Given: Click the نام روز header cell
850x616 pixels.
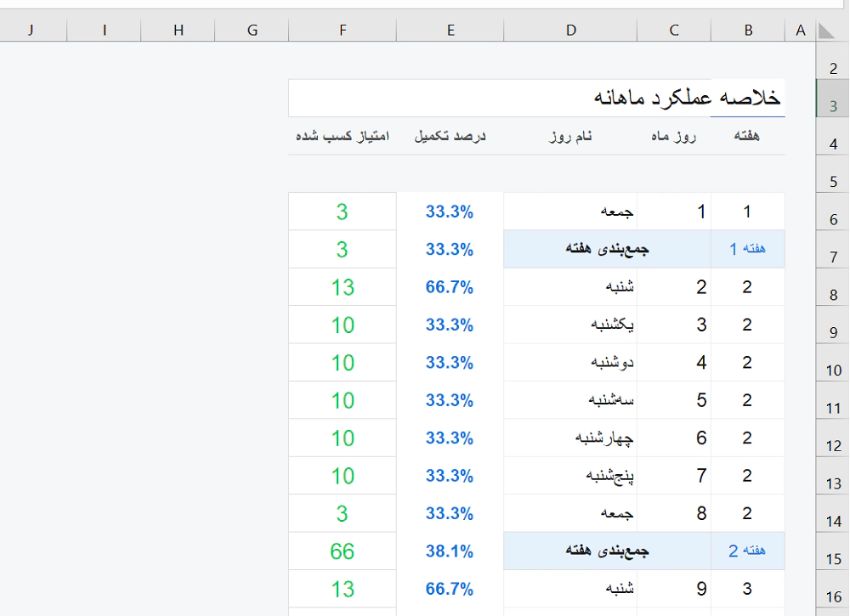Looking at the screenshot, I should point(570,136).
